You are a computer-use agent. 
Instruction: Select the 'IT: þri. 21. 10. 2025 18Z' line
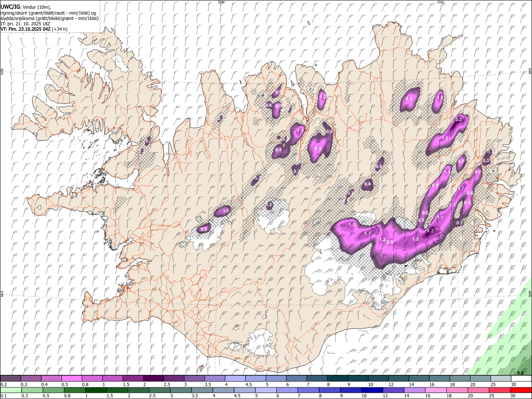tap(25, 24)
